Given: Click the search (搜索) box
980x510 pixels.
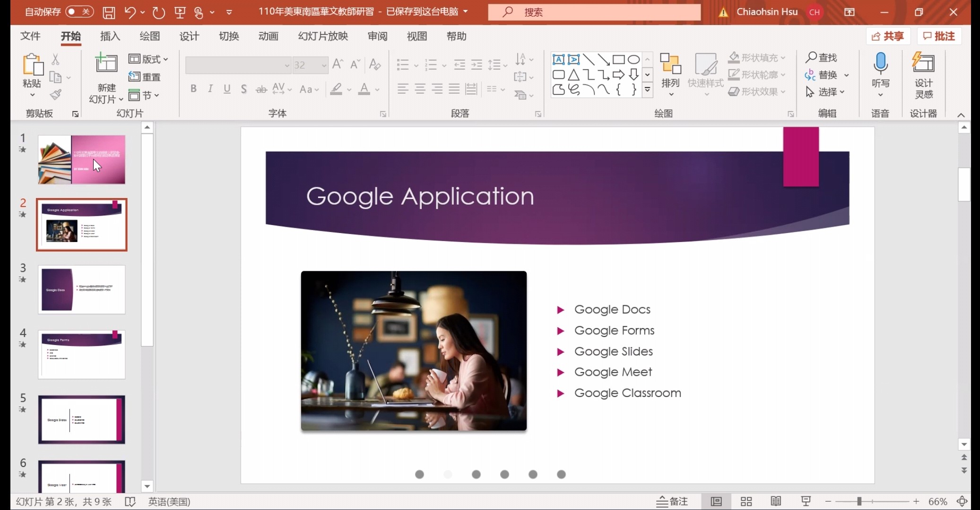Looking at the screenshot, I should coord(595,12).
